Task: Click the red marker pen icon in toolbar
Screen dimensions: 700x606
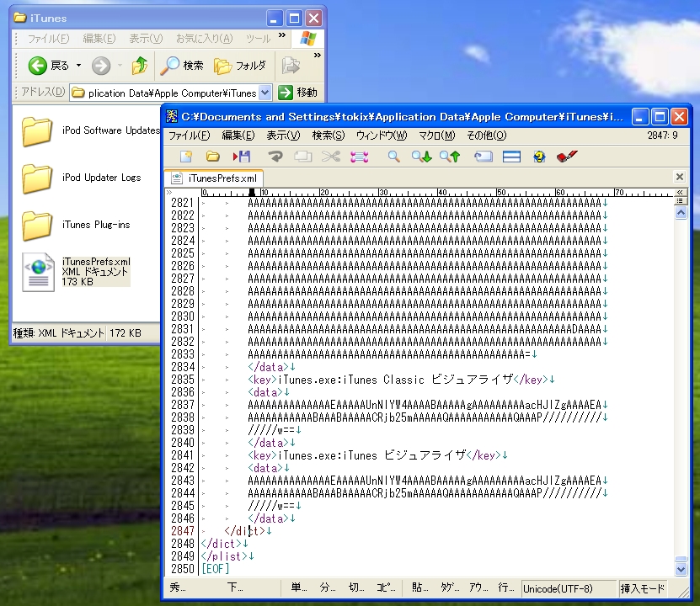Action: 568,157
